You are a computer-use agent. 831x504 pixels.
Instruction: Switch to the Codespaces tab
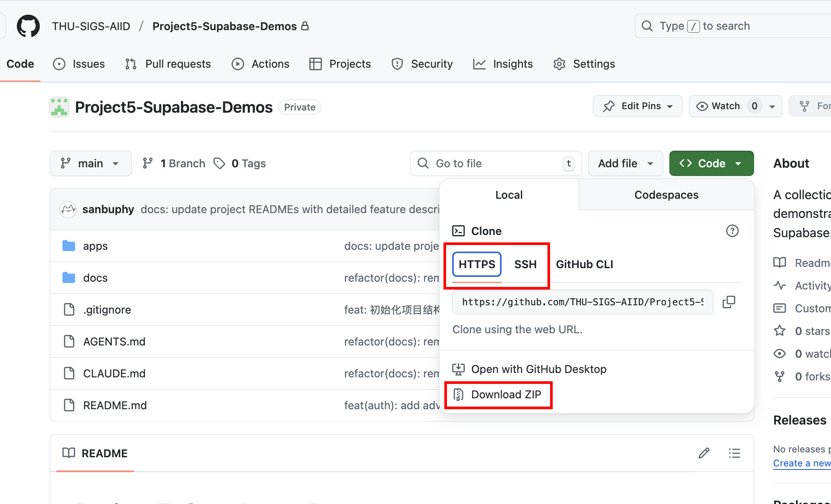[666, 195]
